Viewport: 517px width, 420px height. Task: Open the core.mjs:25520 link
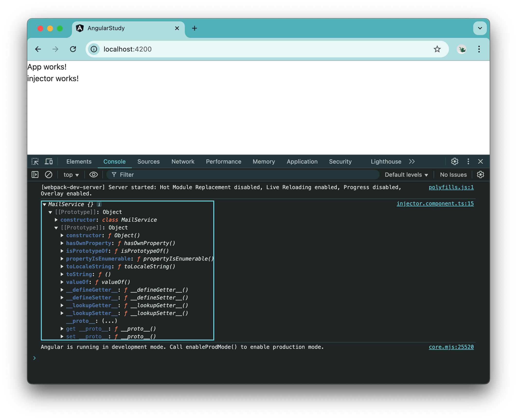(x=451, y=347)
